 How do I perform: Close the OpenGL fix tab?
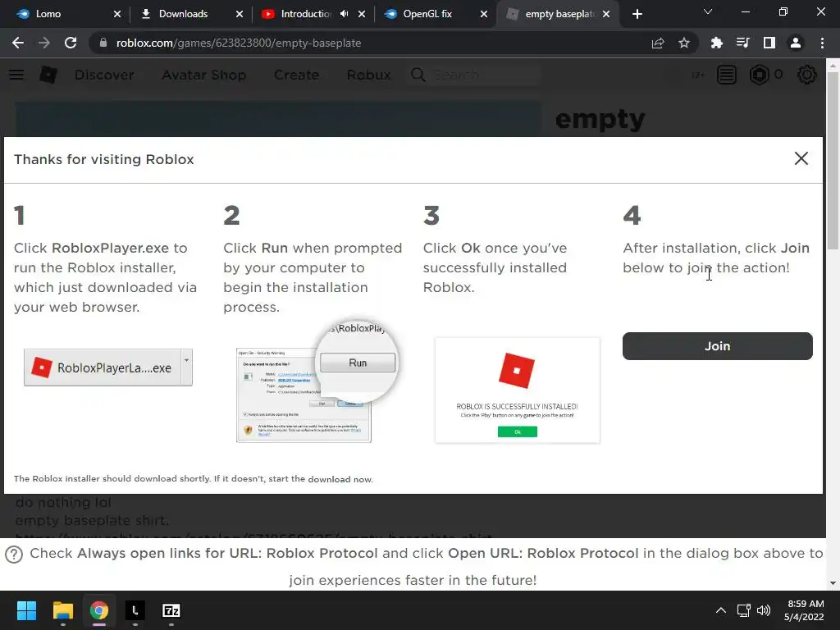point(484,15)
